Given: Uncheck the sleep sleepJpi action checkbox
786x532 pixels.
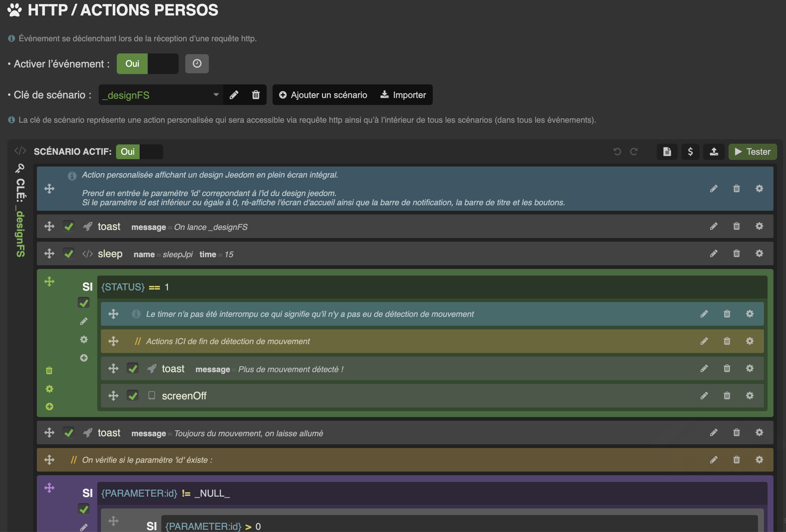Looking at the screenshot, I should pos(69,253).
